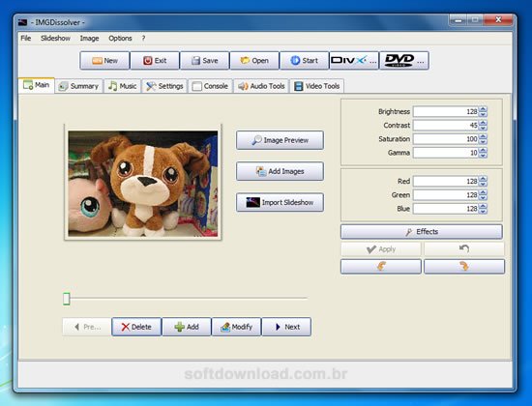Viewport: 532px width, 406px height.
Task: Click the Open toolbar button
Action: (x=254, y=61)
